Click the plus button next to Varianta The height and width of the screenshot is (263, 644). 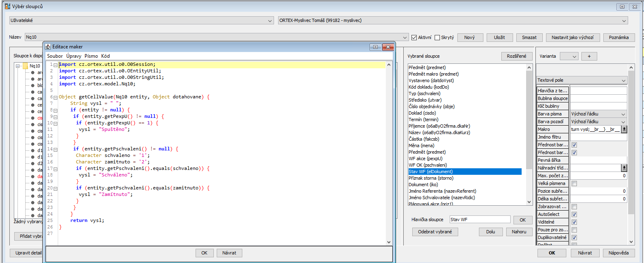[589, 57]
